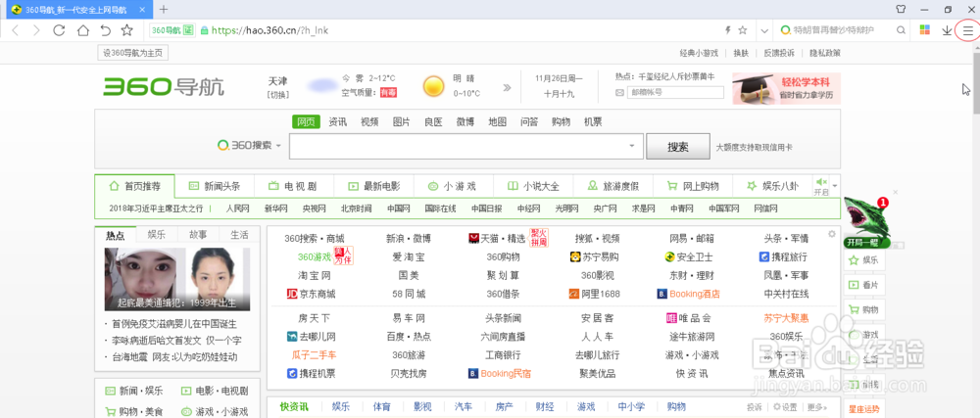Open the 携程旅行 site link
Image resolution: width=980 pixels, height=418 pixels.
783,256
